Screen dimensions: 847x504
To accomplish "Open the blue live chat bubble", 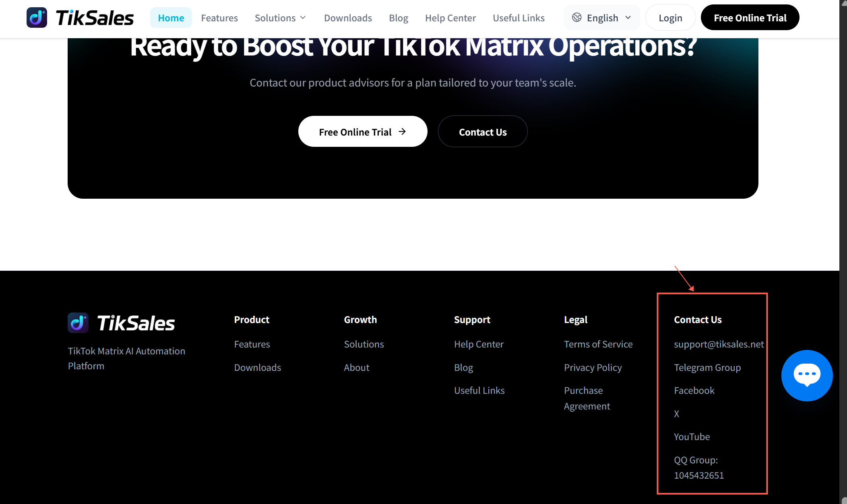I will point(807,375).
